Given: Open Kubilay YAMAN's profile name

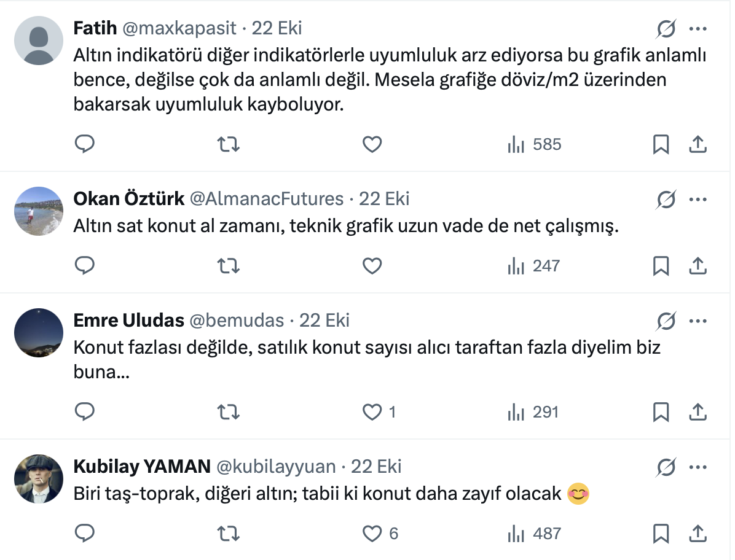Looking at the screenshot, I should [x=142, y=467].
